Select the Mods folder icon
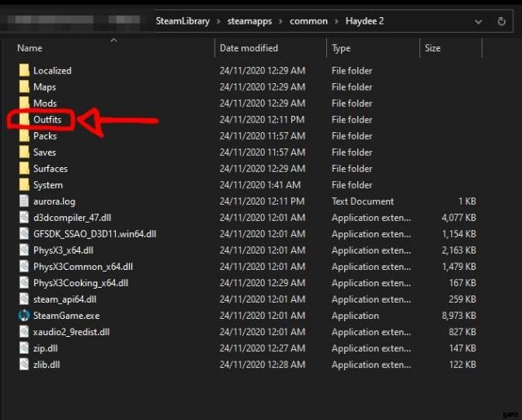Screen dimensions: 522x420 pyautogui.click(x=24, y=104)
